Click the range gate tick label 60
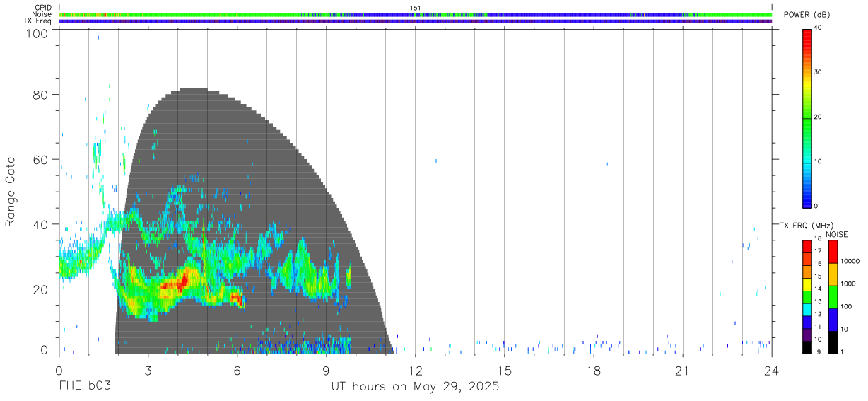 pos(41,159)
